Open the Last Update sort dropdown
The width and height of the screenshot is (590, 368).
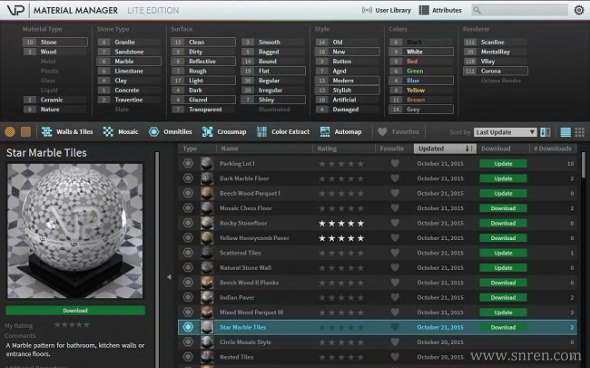(505, 132)
